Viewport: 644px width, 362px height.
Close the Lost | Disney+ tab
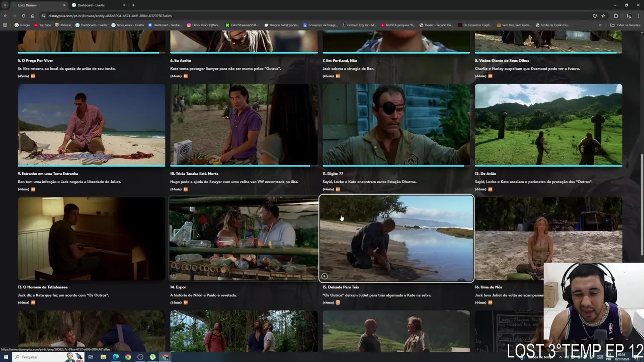point(64,5)
